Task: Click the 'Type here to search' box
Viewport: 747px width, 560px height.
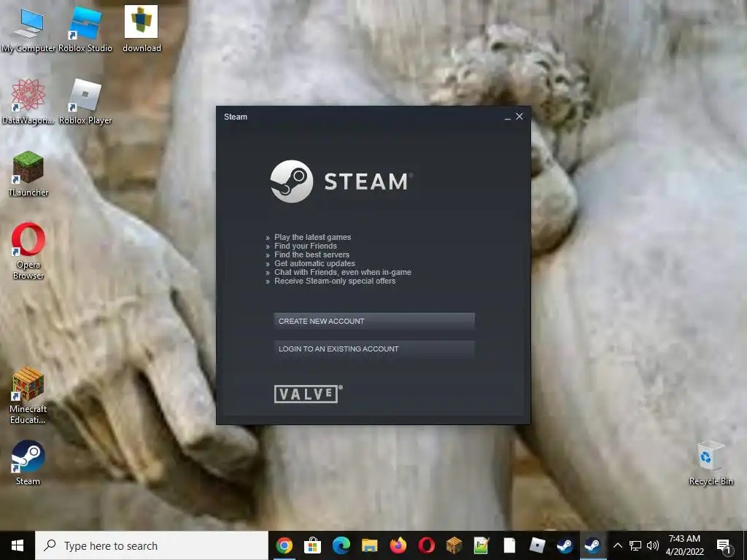Action: coord(152,545)
